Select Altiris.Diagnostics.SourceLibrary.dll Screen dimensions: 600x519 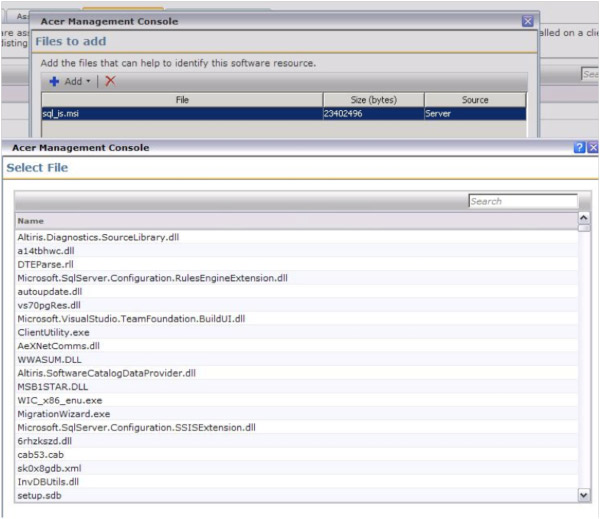point(297,237)
